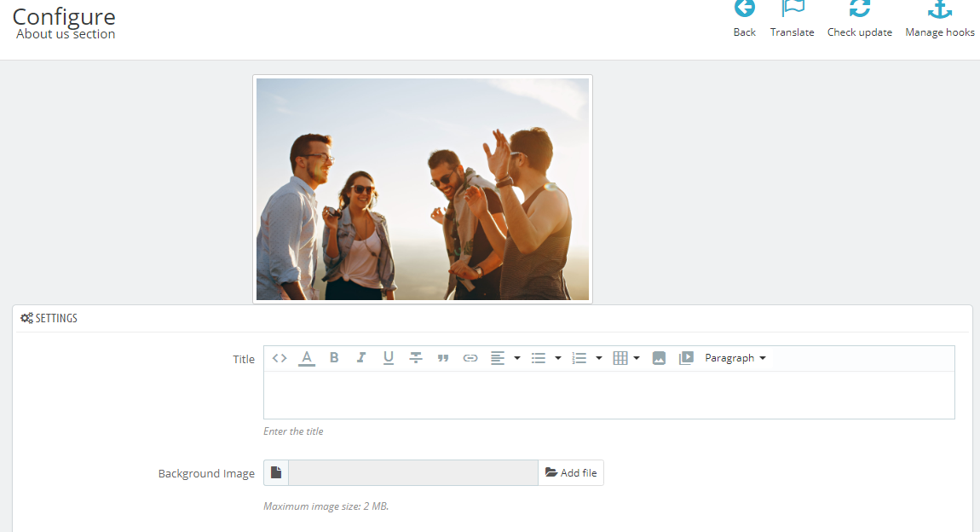Go Back using the toolbar button
Viewport: 980px width, 532px height.
click(x=745, y=19)
